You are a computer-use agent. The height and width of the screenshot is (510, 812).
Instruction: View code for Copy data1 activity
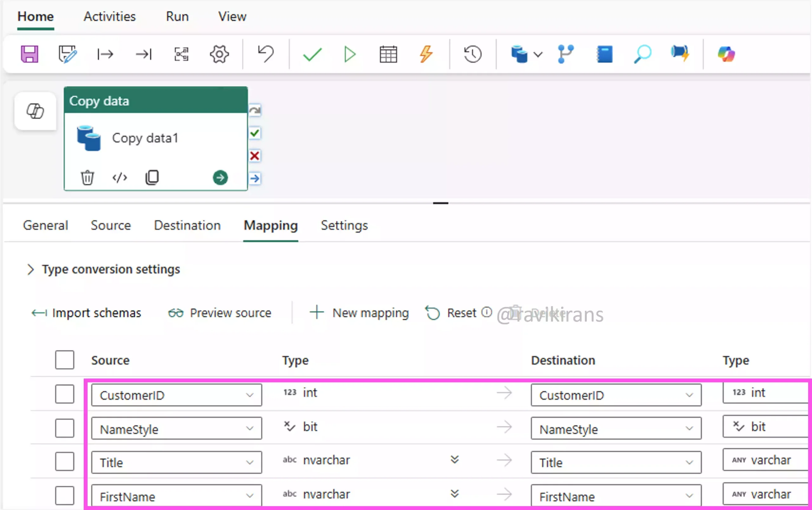[120, 177]
